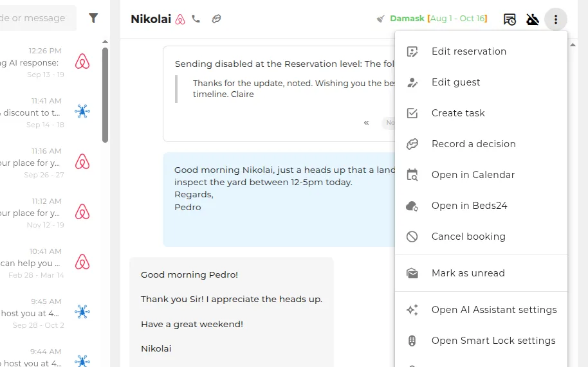Open the Damask Aug 1 - Oct 16 reservation link

[x=438, y=19]
